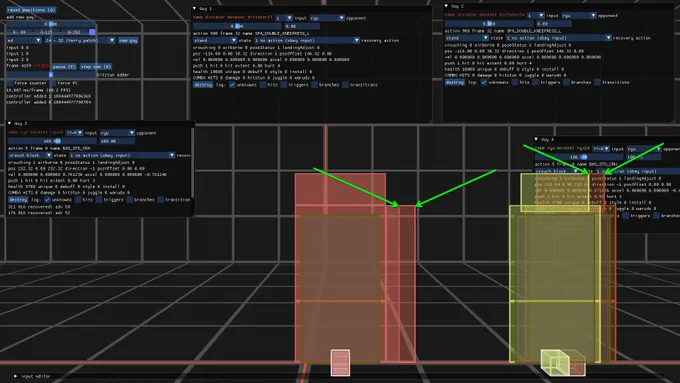
Task: Click the reset positions (Q) button
Action: coord(31,10)
